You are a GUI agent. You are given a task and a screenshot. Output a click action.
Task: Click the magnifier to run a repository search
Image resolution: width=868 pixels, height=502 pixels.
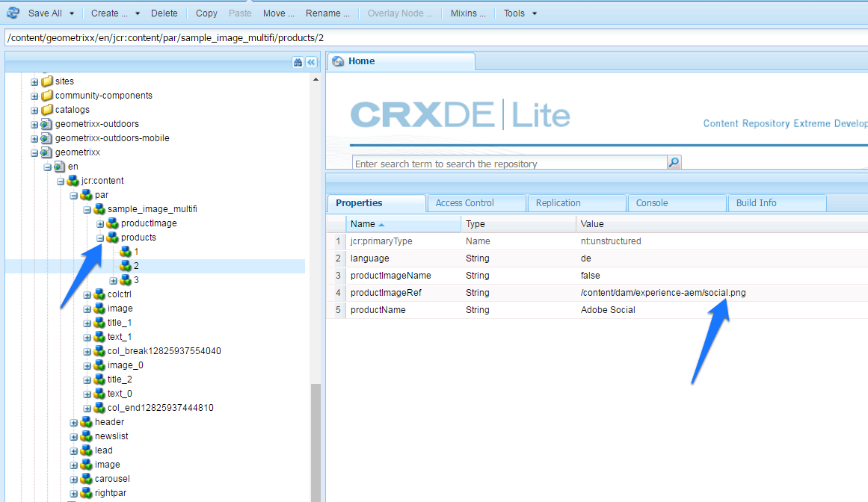pos(673,161)
